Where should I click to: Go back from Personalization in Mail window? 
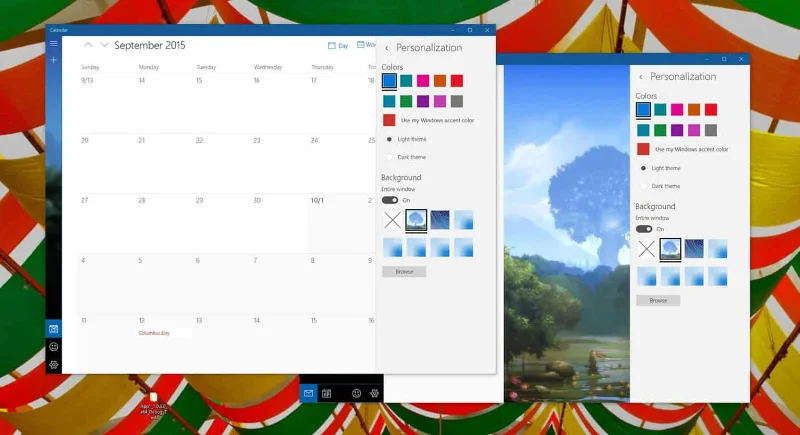(641, 77)
